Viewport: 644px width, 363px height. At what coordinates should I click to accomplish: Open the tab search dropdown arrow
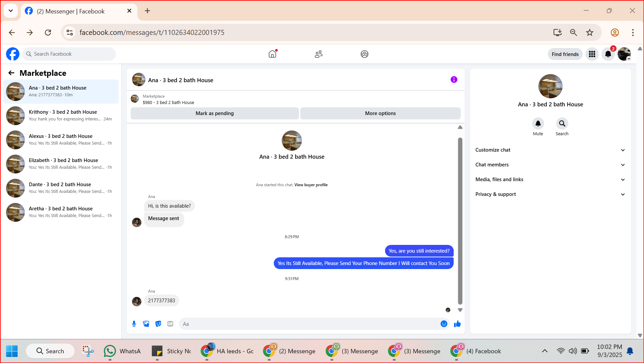pyautogui.click(x=11, y=11)
